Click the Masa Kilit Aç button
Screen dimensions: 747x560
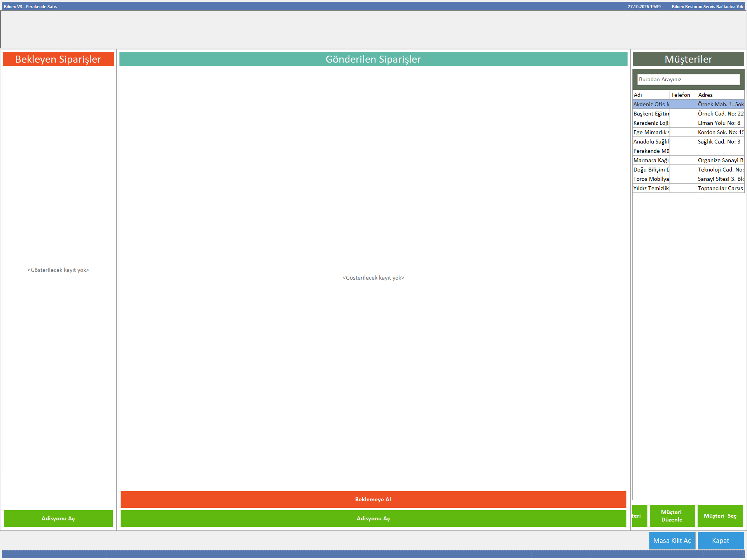[x=672, y=541]
